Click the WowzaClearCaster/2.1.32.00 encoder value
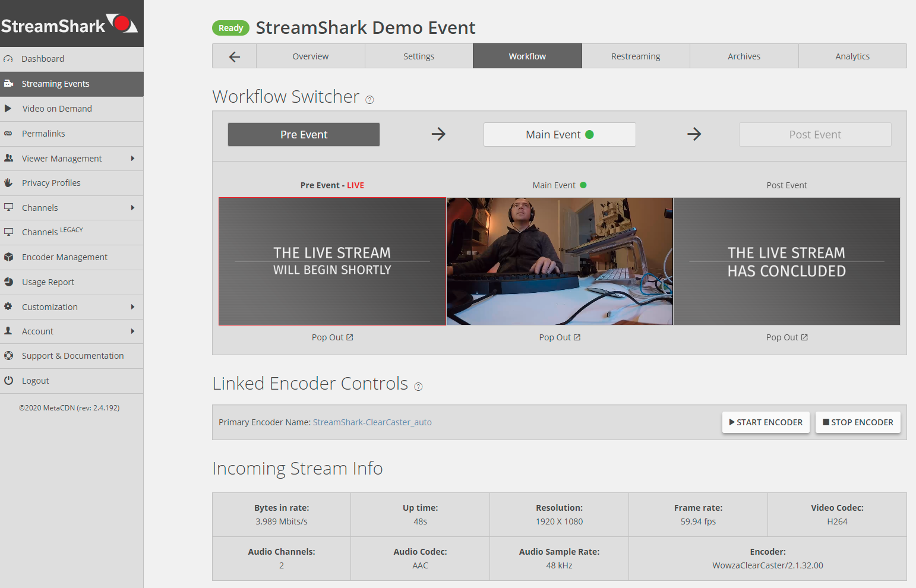The image size is (916, 588). tap(767, 565)
